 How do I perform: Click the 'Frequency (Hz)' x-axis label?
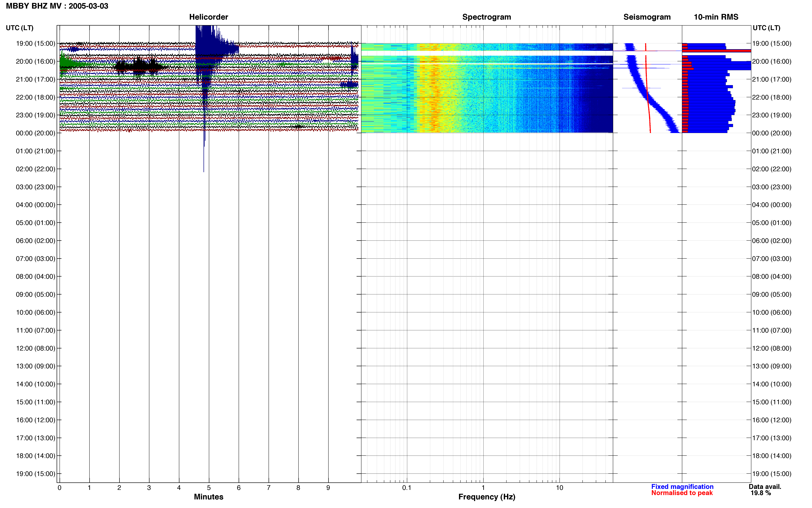coord(487,497)
